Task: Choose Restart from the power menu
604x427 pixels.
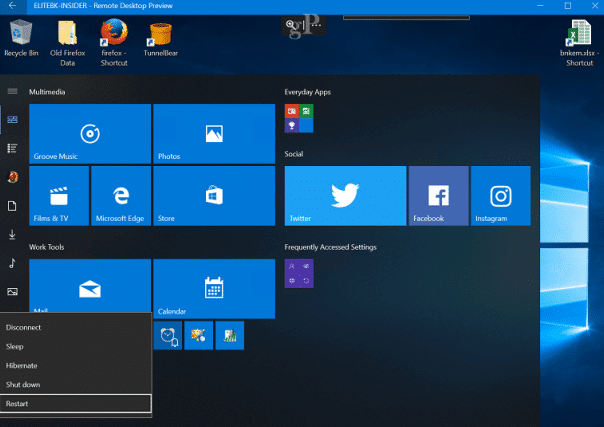Action: [76, 404]
